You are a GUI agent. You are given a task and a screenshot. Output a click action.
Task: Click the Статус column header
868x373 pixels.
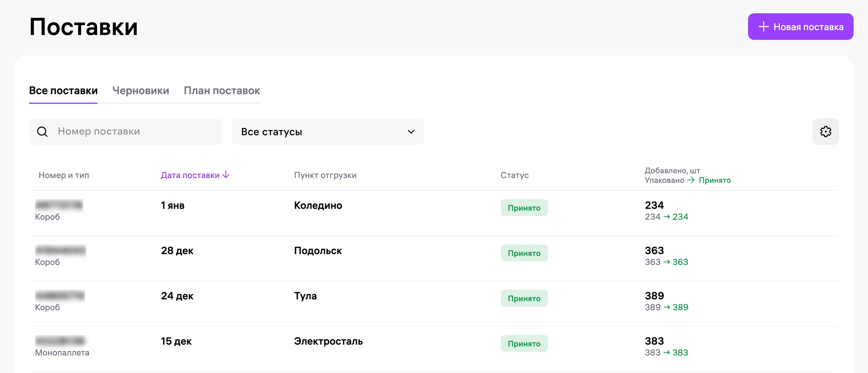pyautogui.click(x=514, y=175)
